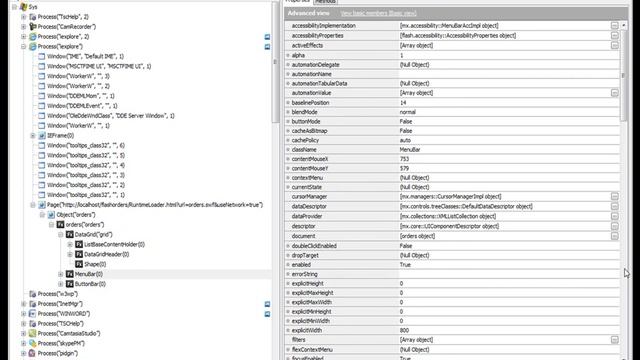
Task: Expand the IEFrame(0) node
Action: pos(33,136)
